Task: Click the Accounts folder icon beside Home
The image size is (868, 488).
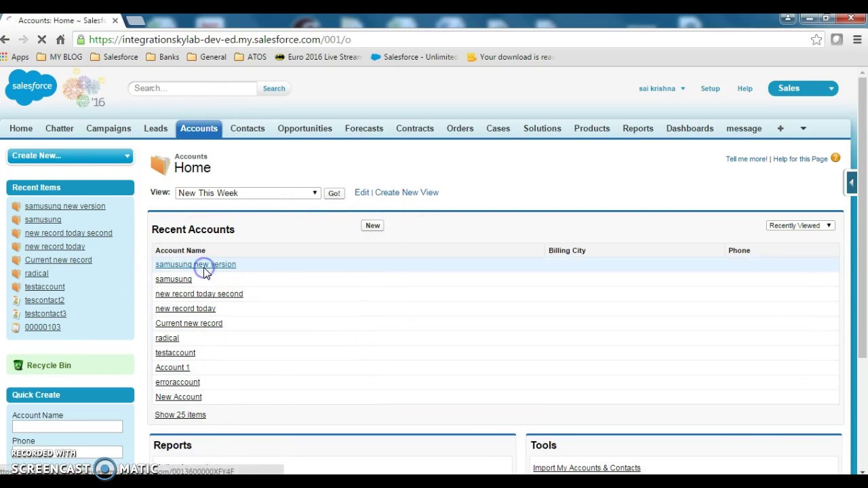Action: coord(160,164)
